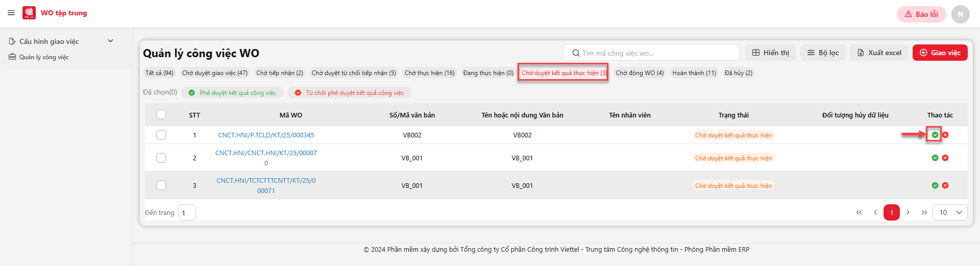Screen dimensions: 980x266
Task: Click the WO tập trung logo
Action: pos(29,13)
